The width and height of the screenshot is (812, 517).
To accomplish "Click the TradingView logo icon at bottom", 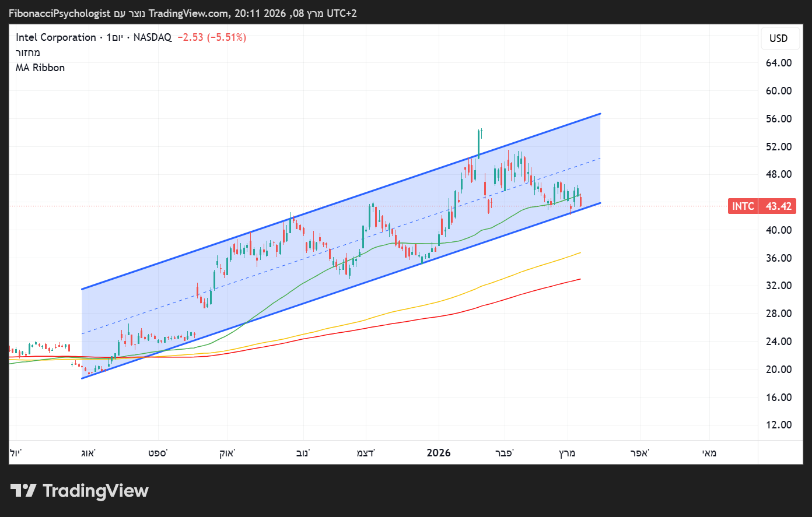I will coord(24,491).
